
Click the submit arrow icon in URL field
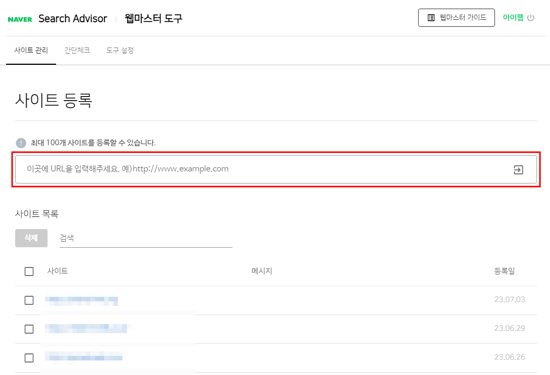(518, 170)
